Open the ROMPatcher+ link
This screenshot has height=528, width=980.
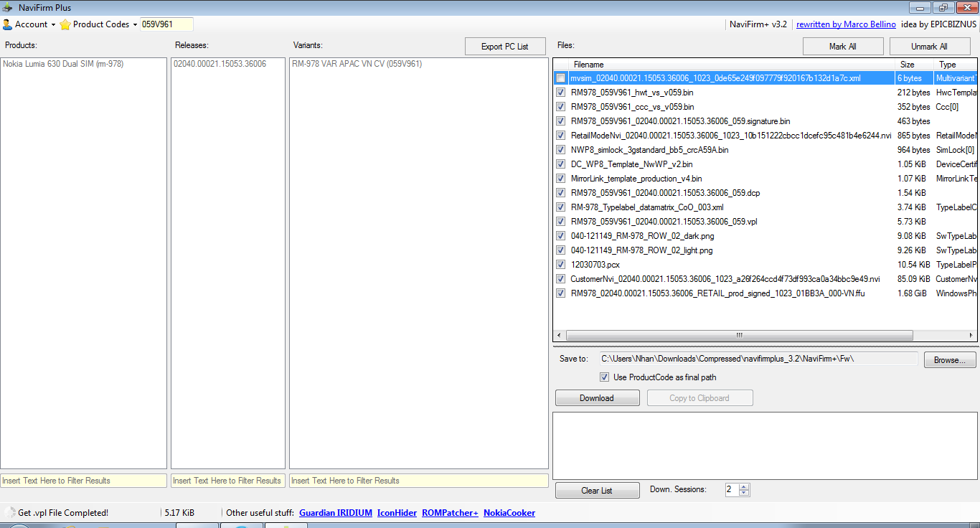click(x=450, y=513)
